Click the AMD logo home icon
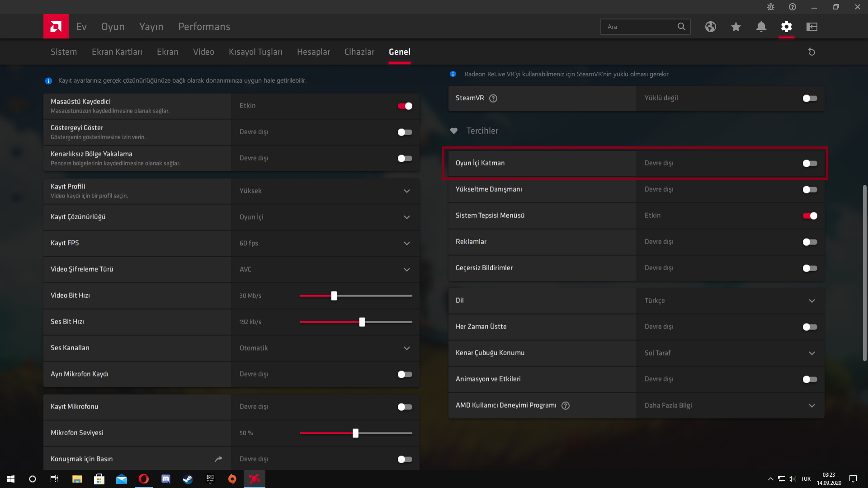868x488 pixels. pos(56,27)
